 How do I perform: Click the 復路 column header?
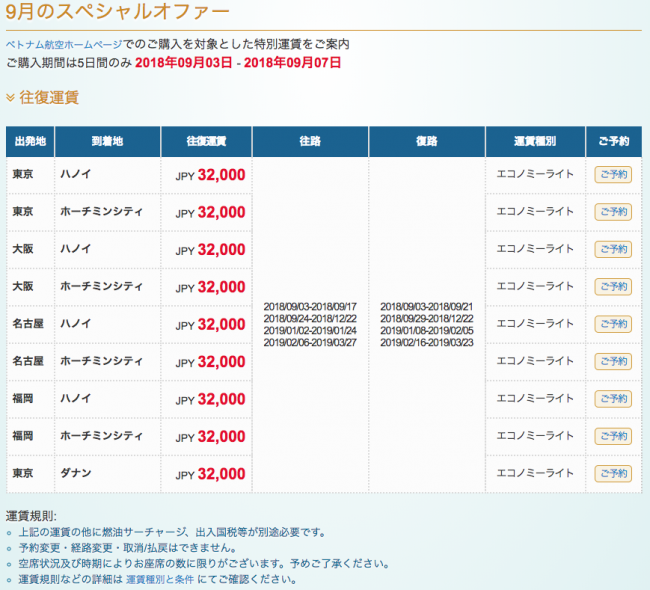427,141
